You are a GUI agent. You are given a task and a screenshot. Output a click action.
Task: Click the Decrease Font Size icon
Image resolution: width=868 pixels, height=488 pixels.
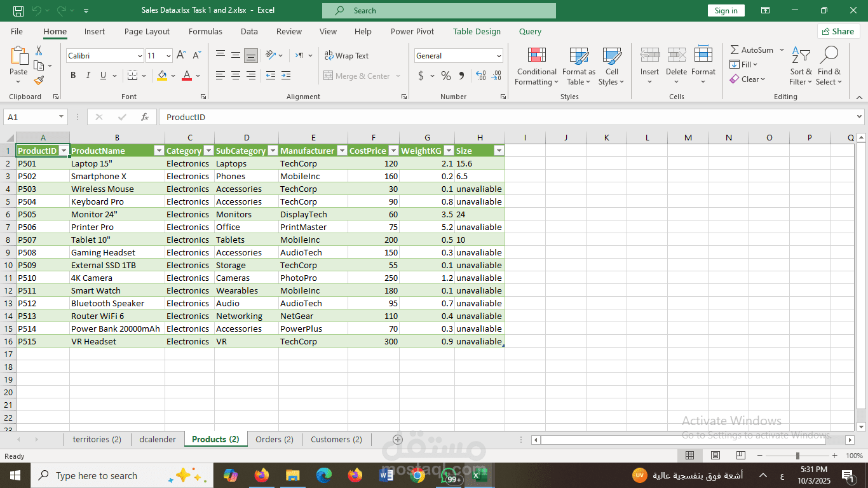tap(196, 56)
